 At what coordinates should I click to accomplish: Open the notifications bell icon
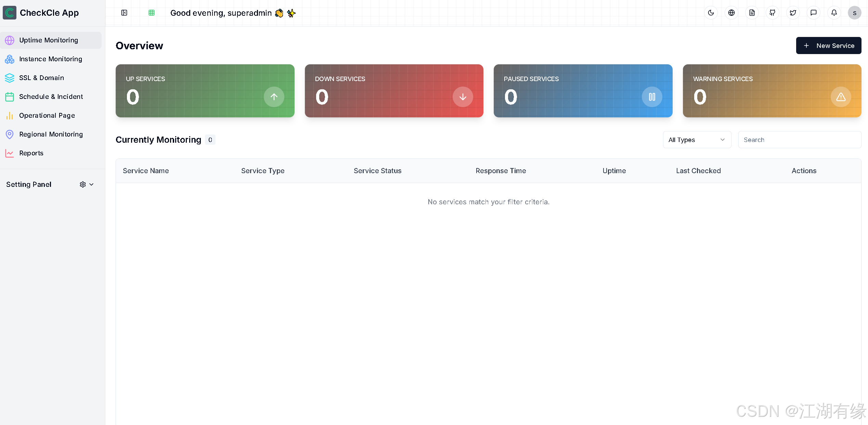(834, 13)
